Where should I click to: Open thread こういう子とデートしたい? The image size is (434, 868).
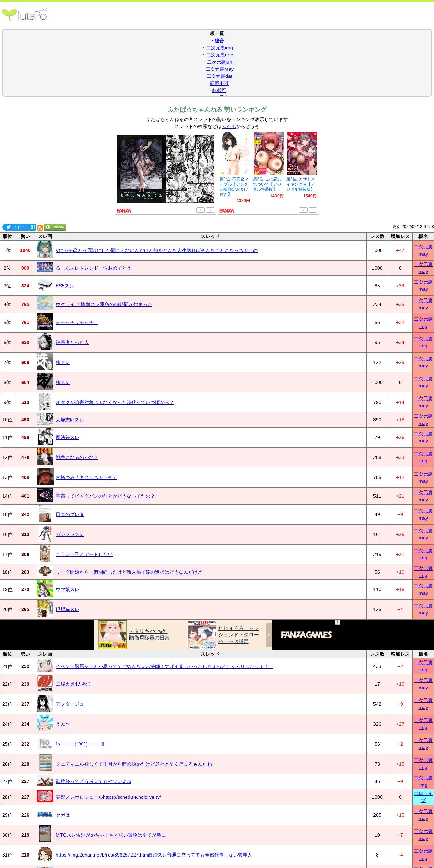(84, 554)
